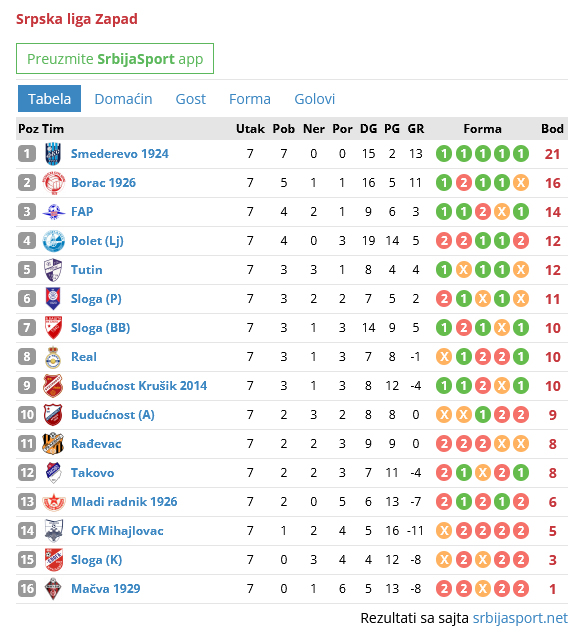Click the Borac 1926 club logo
This screenshot has height=639, width=585.
click(53, 183)
